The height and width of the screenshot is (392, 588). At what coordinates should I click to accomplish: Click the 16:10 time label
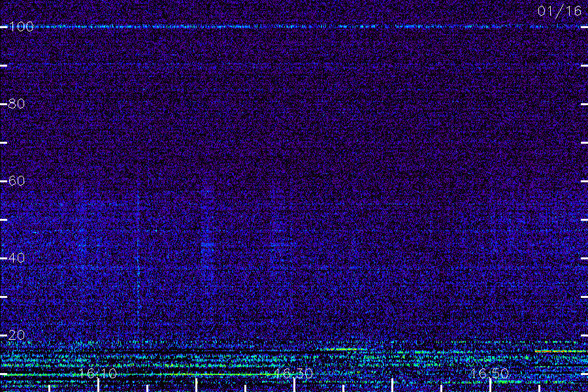(98, 373)
